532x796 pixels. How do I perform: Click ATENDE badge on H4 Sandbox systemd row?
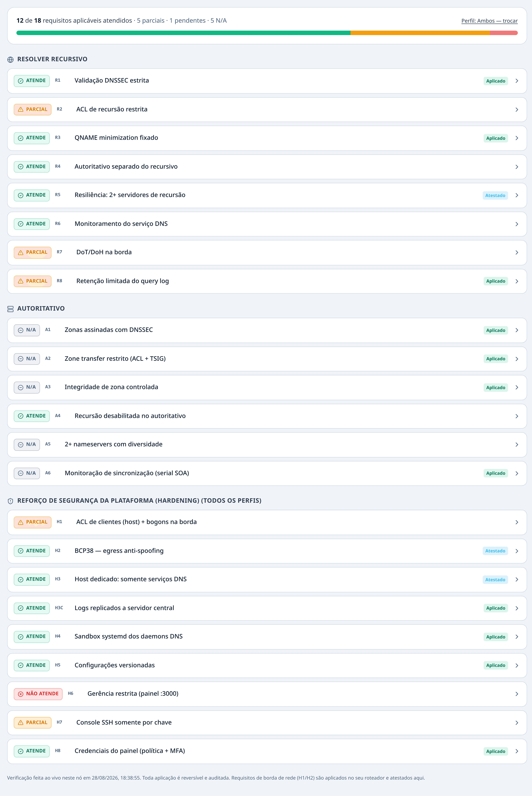[x=32, y=637]
